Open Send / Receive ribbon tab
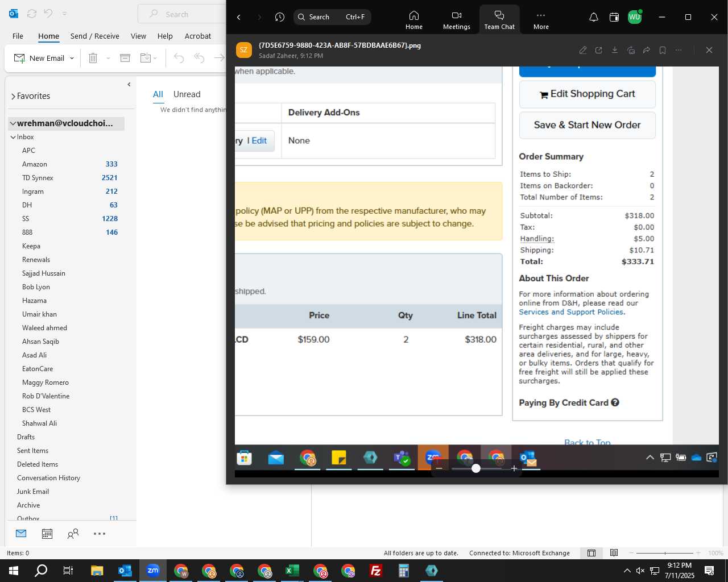728x582 pixels. 95,36
